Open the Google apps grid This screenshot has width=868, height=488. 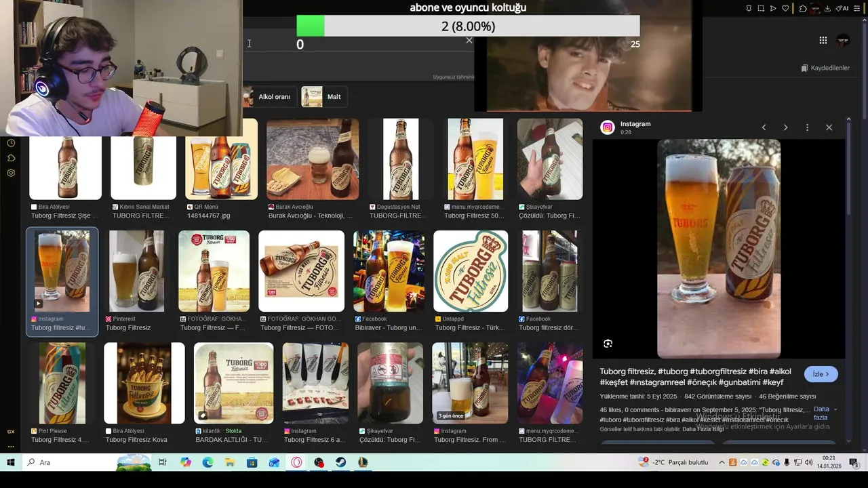[823, 40]
